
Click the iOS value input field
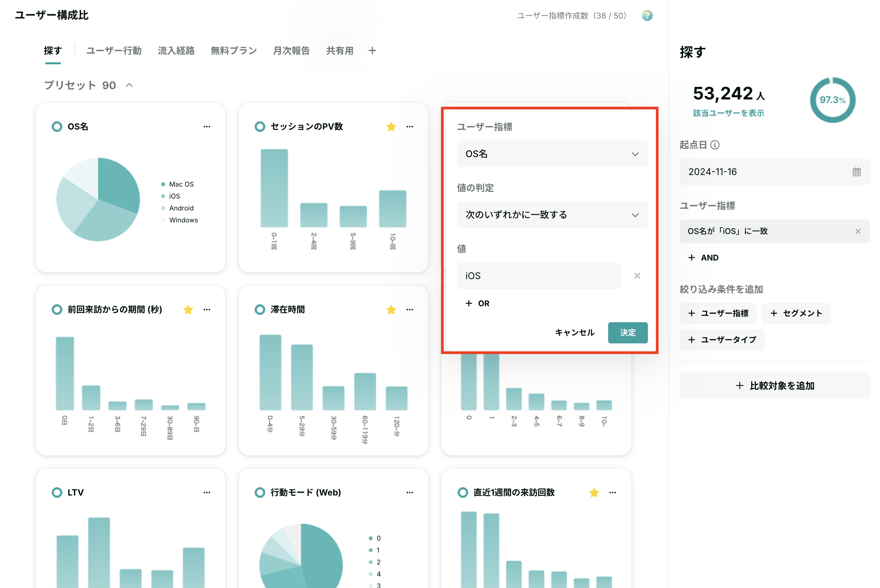(x=539, y=276)
